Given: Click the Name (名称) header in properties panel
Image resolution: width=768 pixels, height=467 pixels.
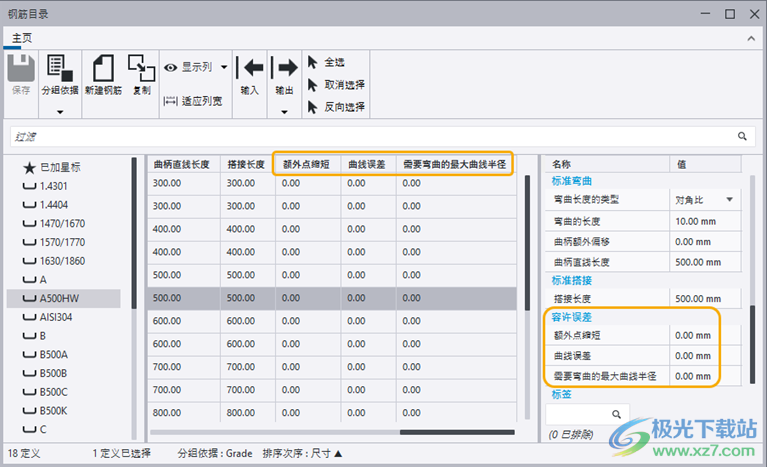Looking at the screenshot, I should (607, 164).
